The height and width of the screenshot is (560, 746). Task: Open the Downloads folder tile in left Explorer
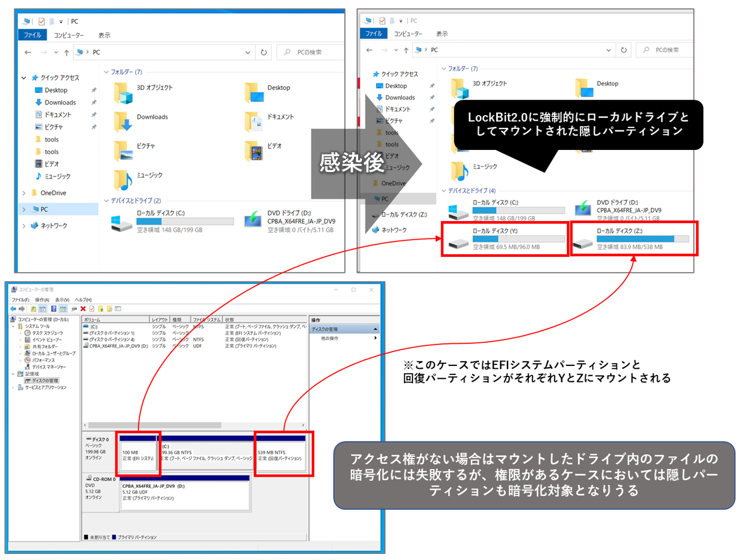141,122
